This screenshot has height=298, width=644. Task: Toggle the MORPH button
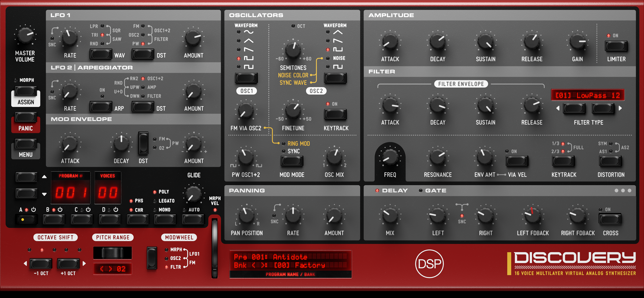pos(26,91)
